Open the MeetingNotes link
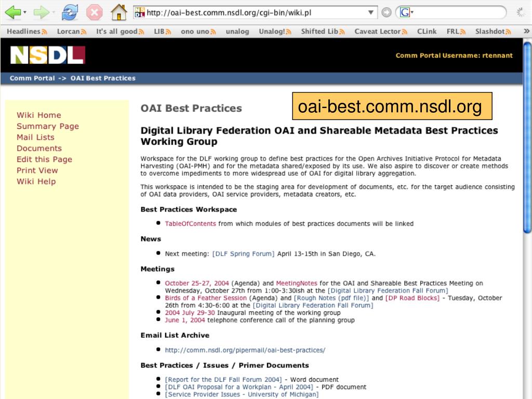532x399 pixels. [x=297, y=283]
